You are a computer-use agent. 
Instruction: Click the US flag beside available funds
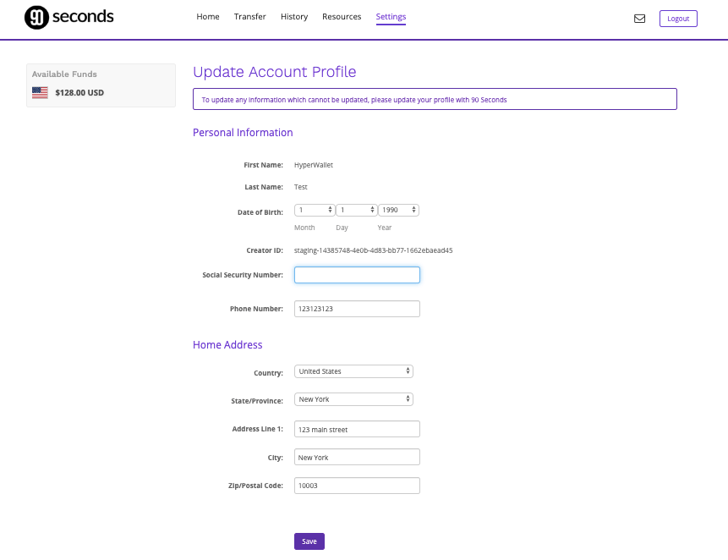coord(40,92)
